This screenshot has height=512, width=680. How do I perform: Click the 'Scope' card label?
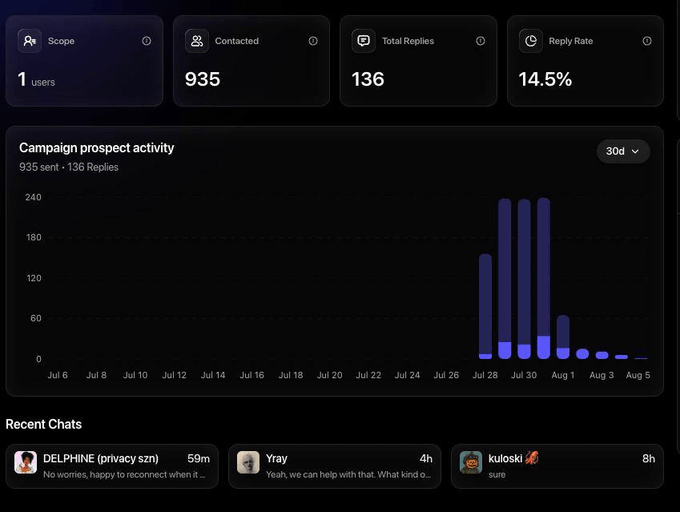(61, 41)
